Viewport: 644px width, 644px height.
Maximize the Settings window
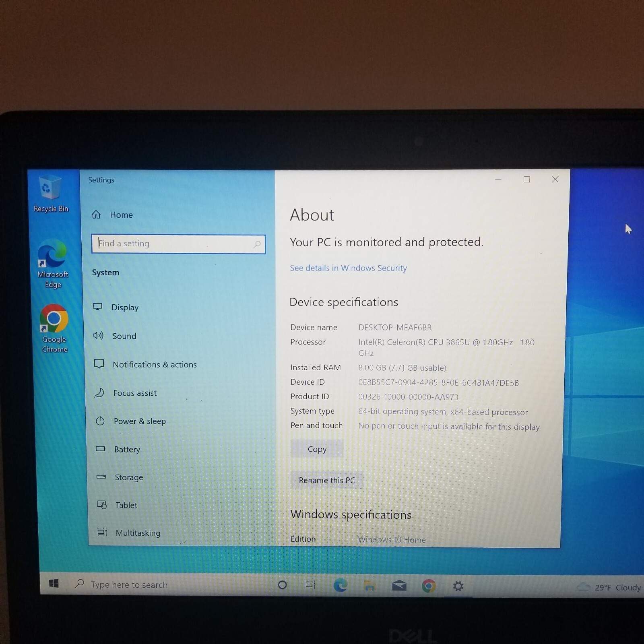pyautogui.click(x=526, y=180)
